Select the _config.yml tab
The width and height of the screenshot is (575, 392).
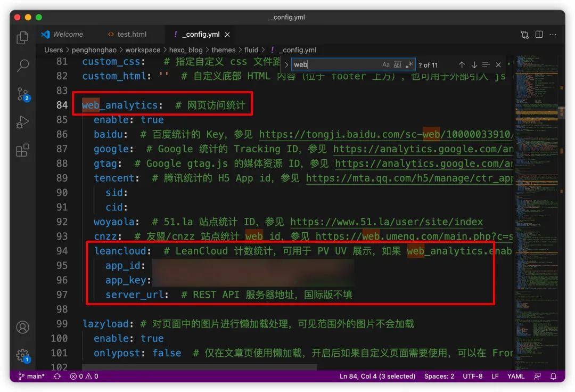(x=201, y=34)
